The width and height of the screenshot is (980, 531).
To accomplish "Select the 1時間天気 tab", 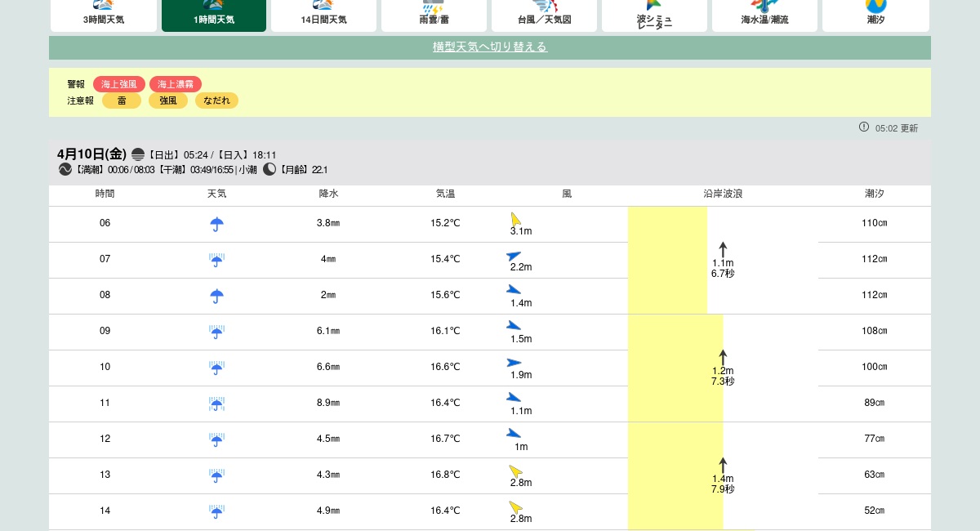I will tap(214, 16).
